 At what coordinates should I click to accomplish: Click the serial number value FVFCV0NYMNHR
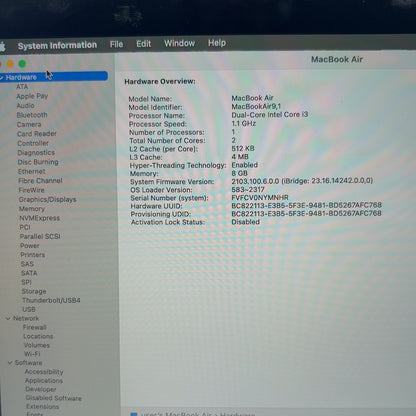click(x=260, y=198)
